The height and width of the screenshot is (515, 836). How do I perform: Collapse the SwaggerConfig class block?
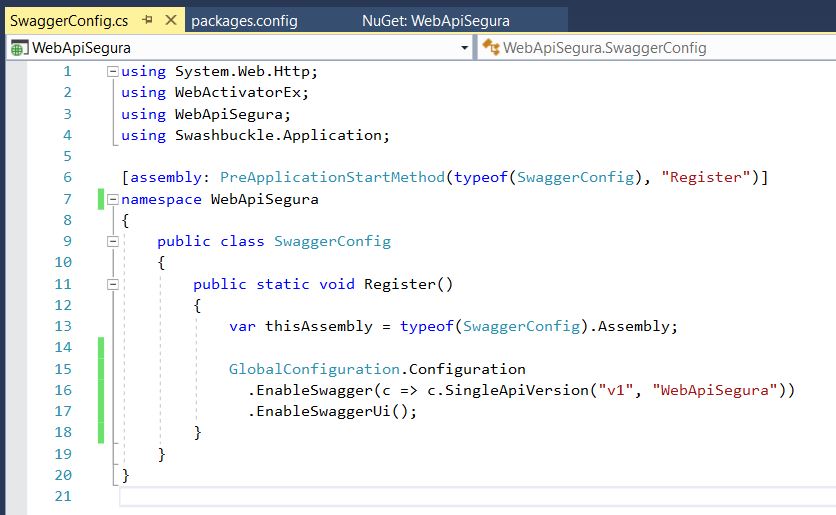click(113, 241)
